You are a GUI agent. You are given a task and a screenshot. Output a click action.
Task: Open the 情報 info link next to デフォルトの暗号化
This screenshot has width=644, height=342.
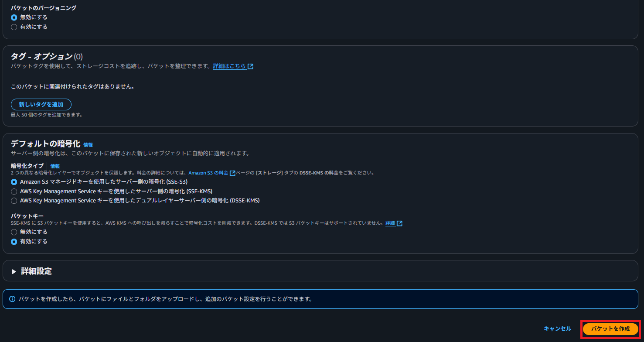[x=88, y=145]
